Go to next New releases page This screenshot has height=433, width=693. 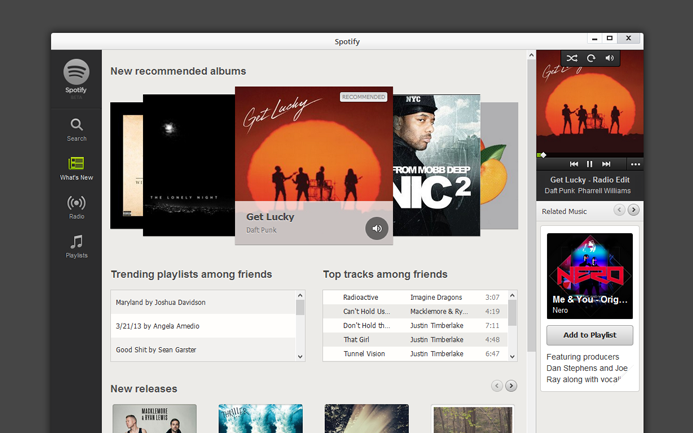[x=511, y=386]
